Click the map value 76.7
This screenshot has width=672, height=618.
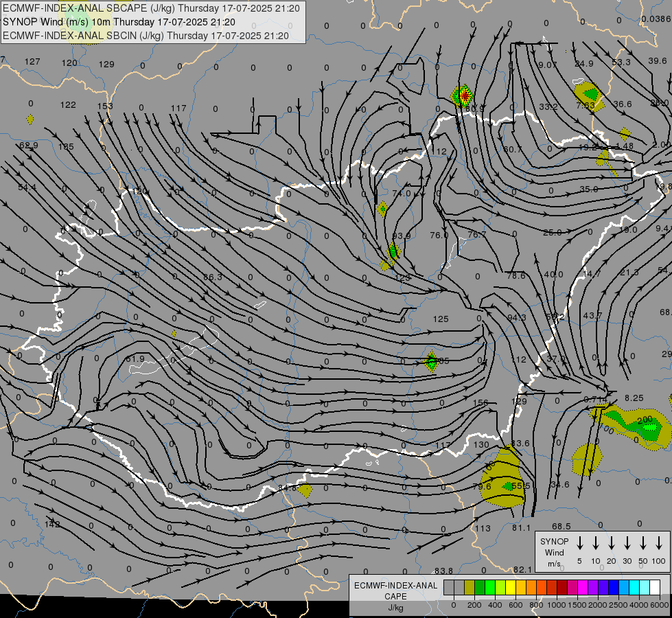[x=477, y=234]
